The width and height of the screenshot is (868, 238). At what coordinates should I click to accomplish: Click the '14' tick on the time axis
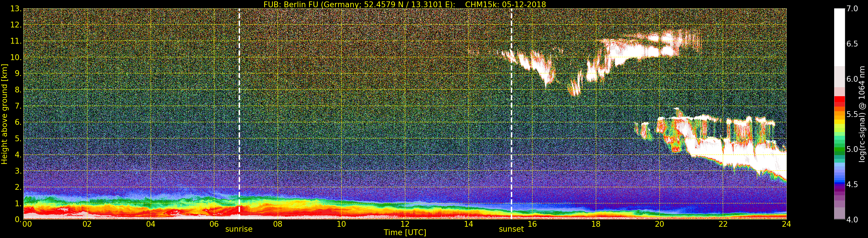pos(469,224)
